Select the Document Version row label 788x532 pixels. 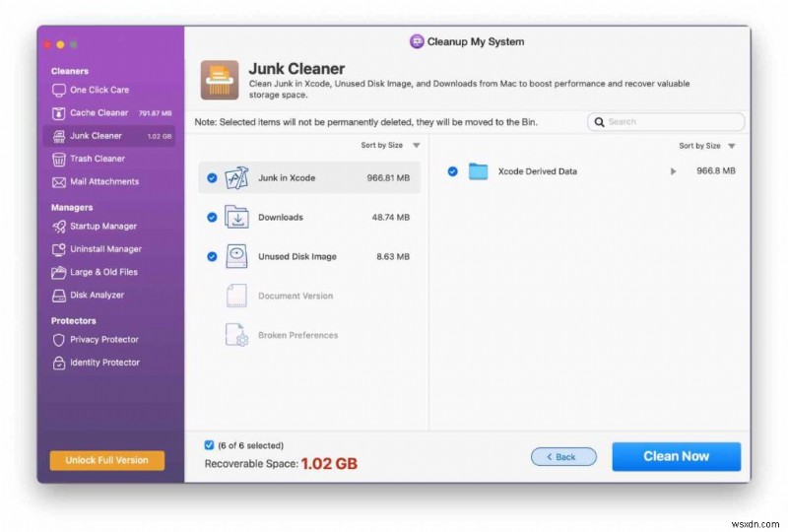coord(295,296)
